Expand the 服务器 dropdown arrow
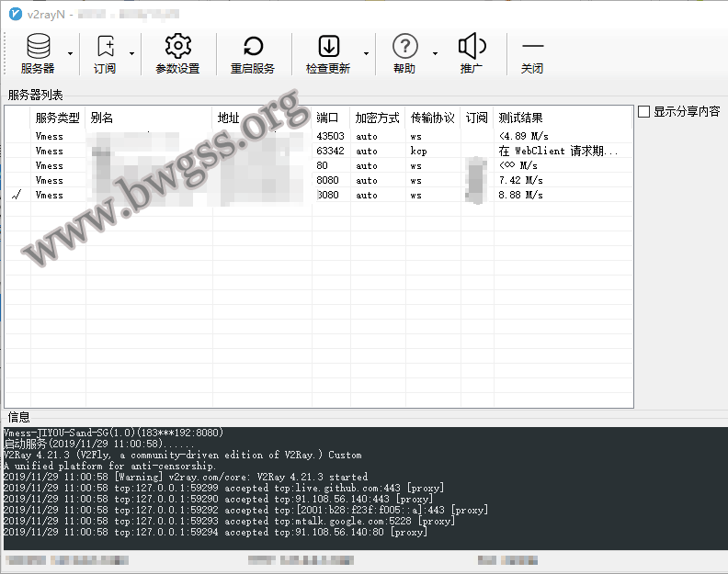 [x=70, y=54]
